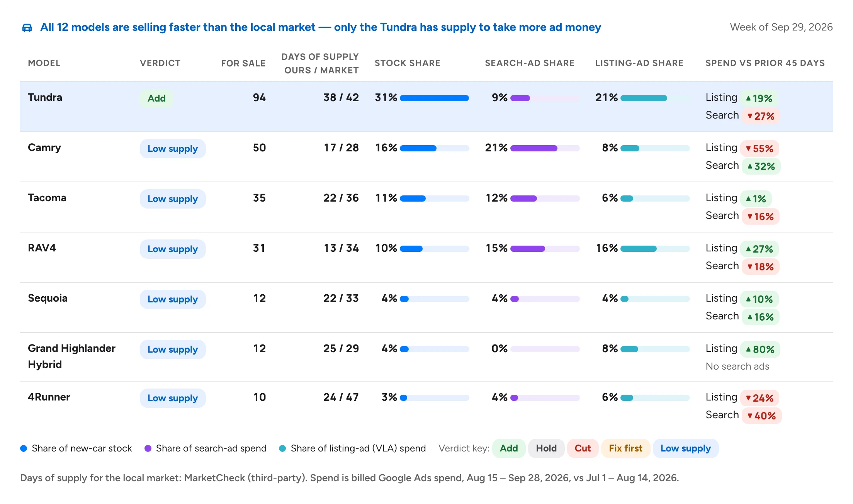Screen dimensions: 853x504
Task: Click the car icon beside the headline
Action: (x=27, y=28)
